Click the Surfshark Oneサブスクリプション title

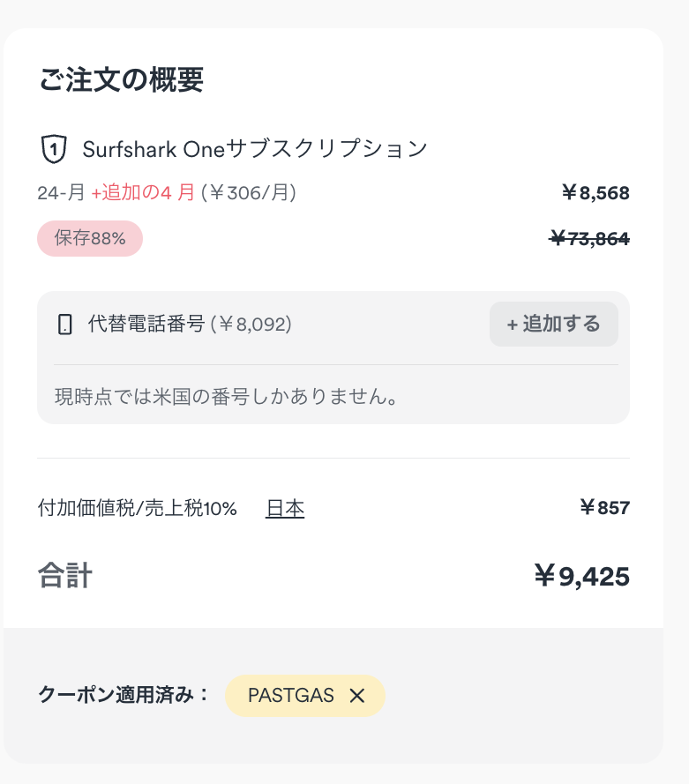pyautogui.click(x=255, y=149)
